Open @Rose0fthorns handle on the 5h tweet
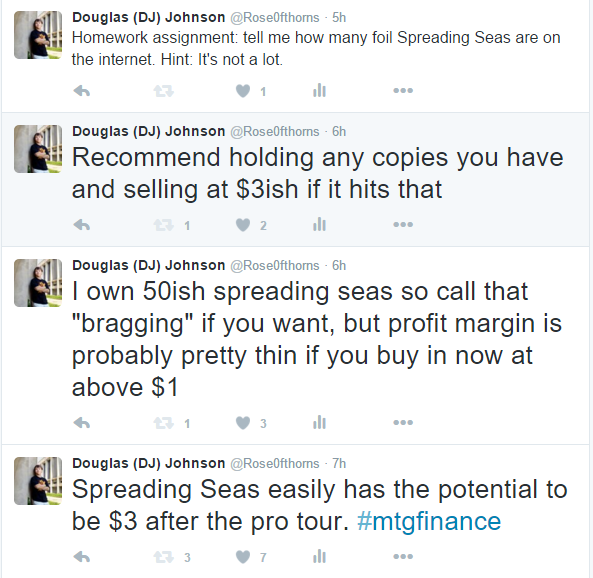 (275, 18)
